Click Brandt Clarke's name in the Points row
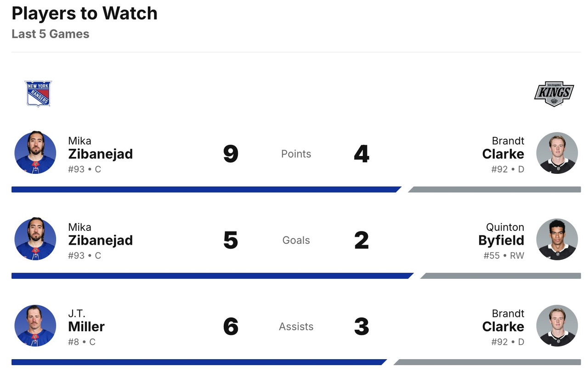Image resolution: width=588 pixels, height=373 pixels. pos(503,154)
